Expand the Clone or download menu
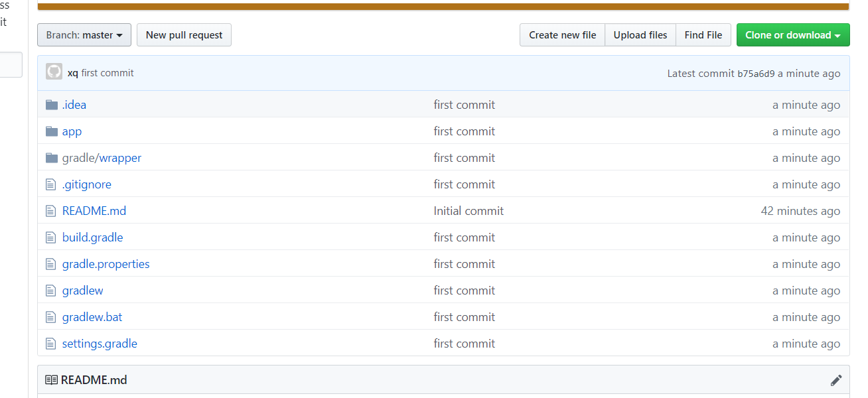Viewport: 868px width, 398px height. 792,35
